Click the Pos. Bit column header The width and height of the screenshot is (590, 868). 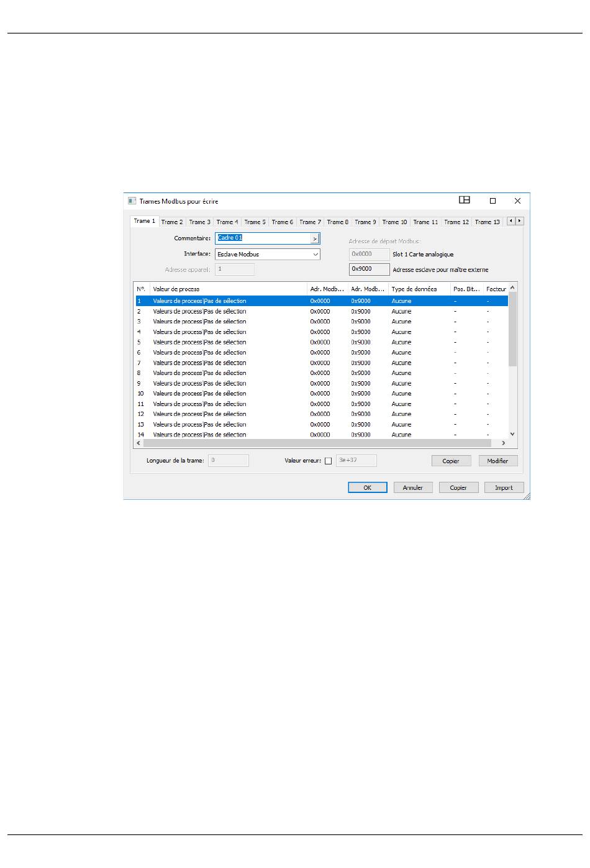[x=467, y=289]
